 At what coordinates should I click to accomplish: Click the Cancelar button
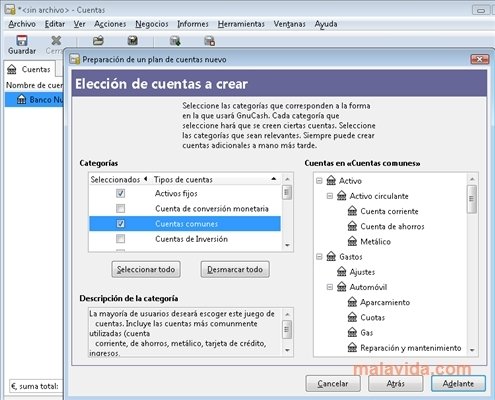(333, 384)
